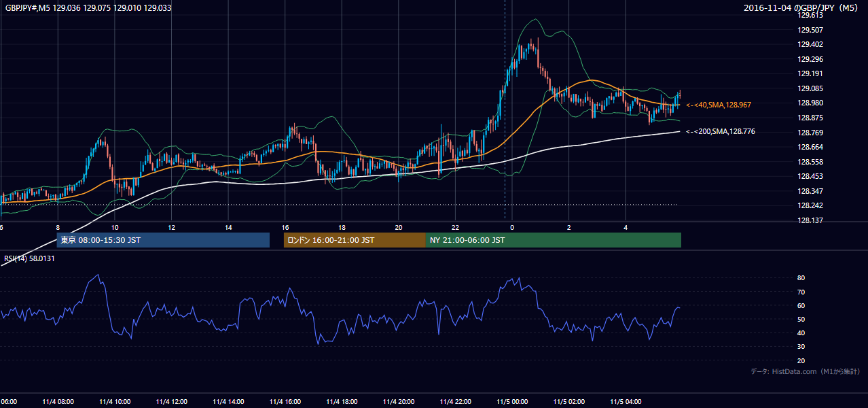Click the ロンドン 16:00-21:00 JST session bar
The image size is (868, 408).
(355, 240)
